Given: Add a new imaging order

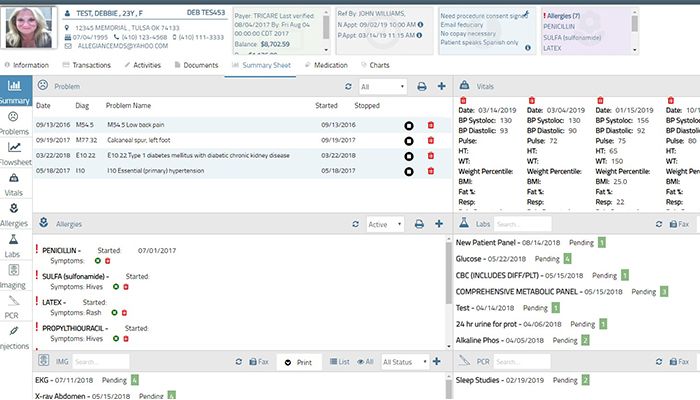Looking at the screenshot, I should (x=437, y=361).
